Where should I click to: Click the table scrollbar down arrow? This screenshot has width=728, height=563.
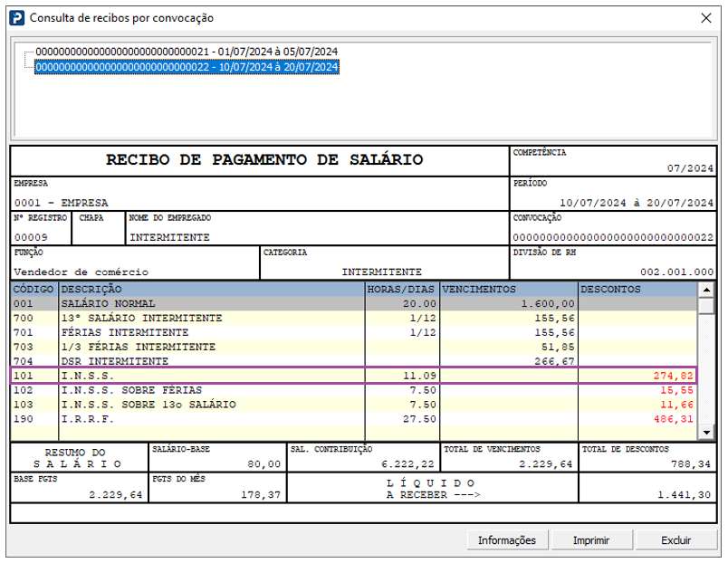706,432
